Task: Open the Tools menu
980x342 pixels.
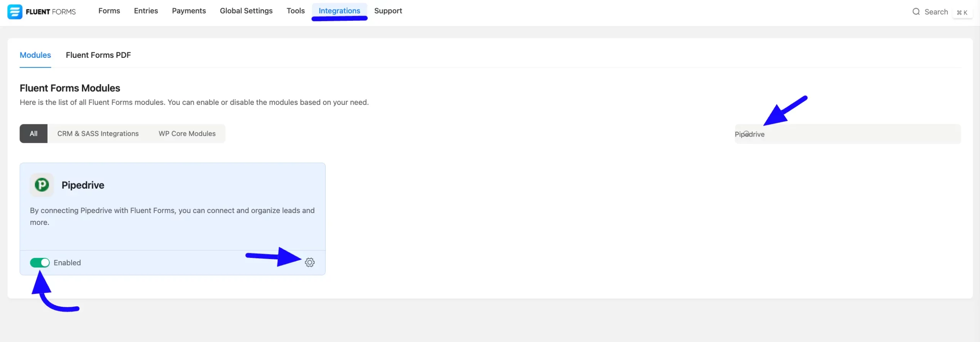Action: [x=296, y=11]
